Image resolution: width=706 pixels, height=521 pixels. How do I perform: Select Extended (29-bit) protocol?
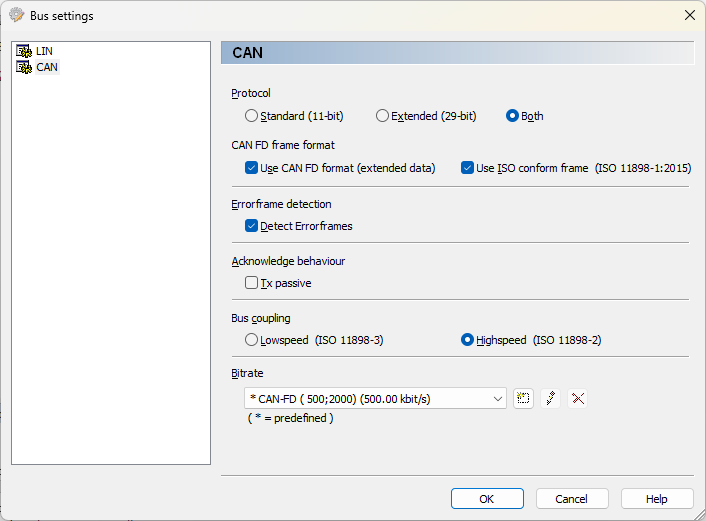pos(383,116)
